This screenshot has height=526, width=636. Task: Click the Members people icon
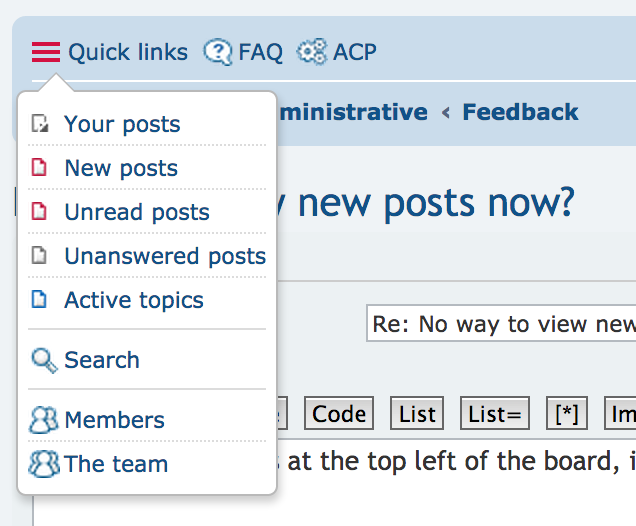[44, 420]
